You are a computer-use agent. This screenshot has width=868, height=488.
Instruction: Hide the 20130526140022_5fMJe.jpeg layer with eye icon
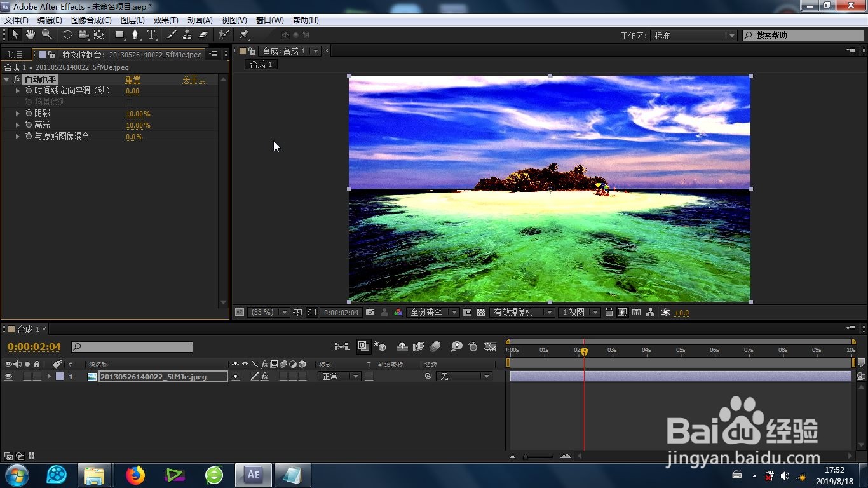pos(8,377)
